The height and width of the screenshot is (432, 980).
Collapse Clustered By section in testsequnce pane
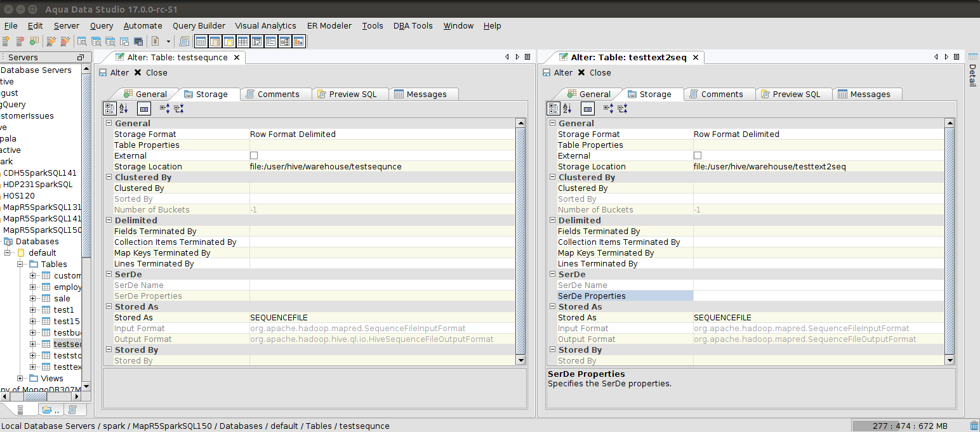point(109,177)
